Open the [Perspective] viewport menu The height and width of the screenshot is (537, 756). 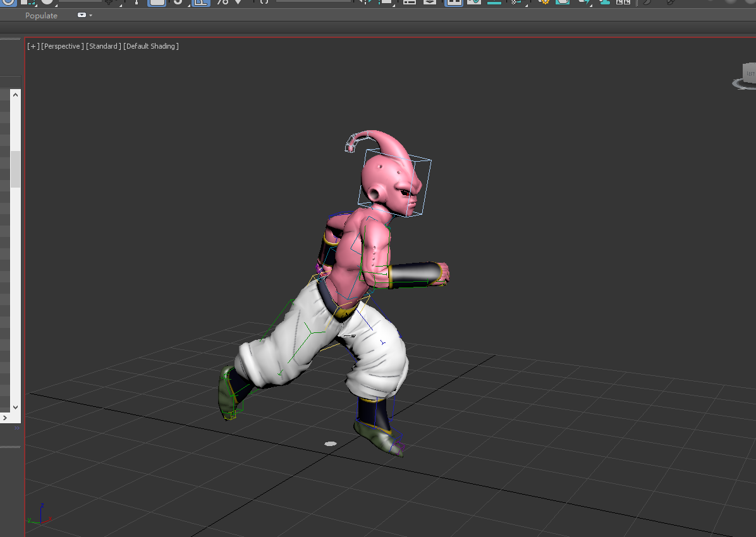(62, 46)
